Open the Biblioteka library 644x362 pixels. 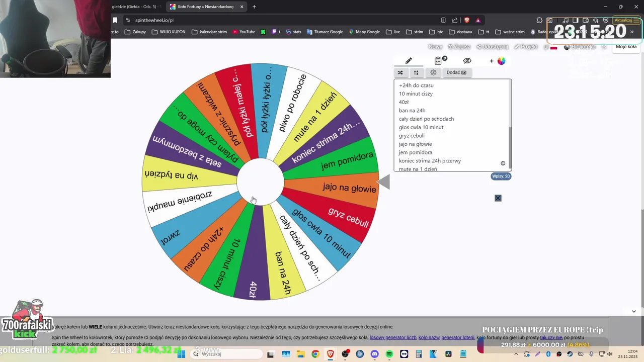click(580, 47)
